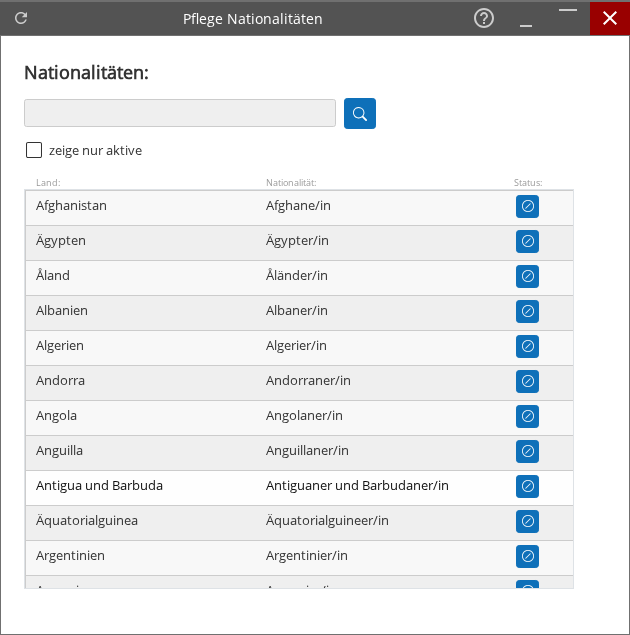The height and width of the screenshot is (635, 630).
Task: Click the Argentinier/in nationality cell
Action: (306, 556)
